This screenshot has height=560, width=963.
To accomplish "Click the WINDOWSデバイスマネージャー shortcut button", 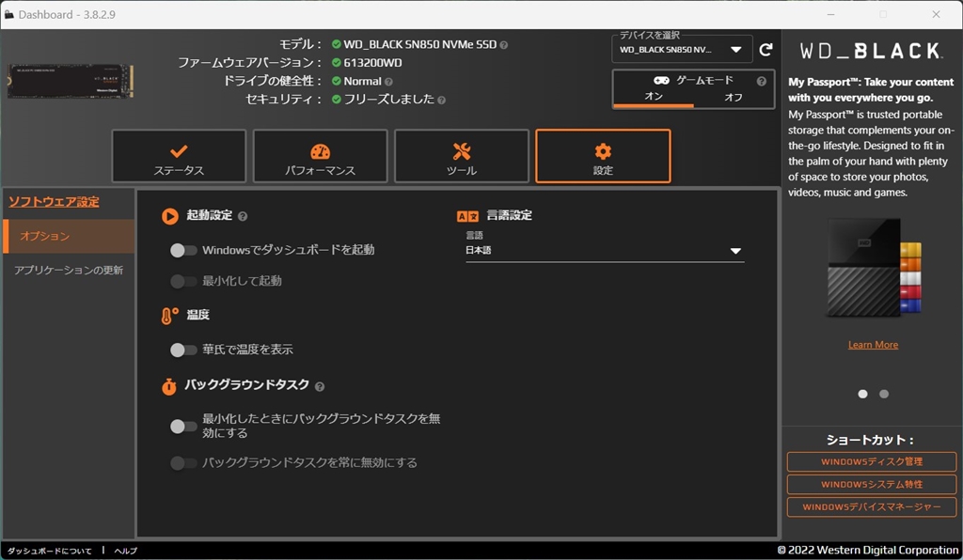I will pyautogui.click(x=872, y=507).
